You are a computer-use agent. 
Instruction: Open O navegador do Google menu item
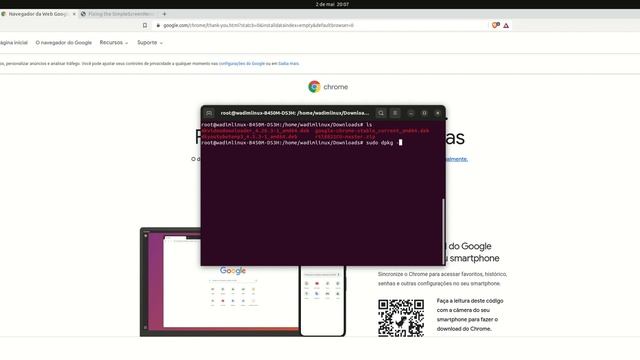point(64,42)
